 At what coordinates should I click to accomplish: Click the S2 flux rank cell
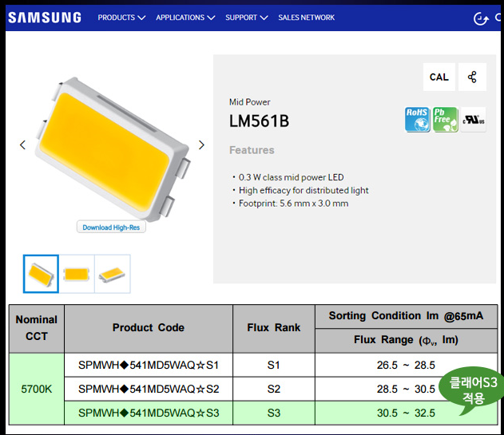click(274, 389)
